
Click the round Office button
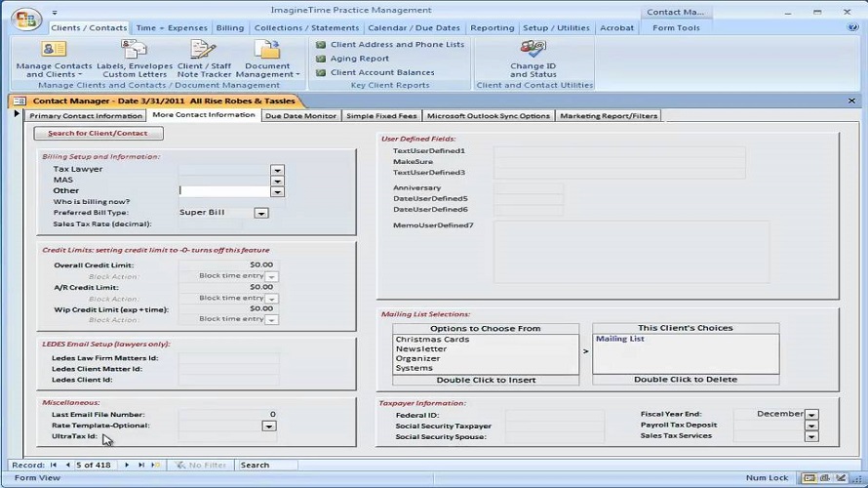(26, 20)
